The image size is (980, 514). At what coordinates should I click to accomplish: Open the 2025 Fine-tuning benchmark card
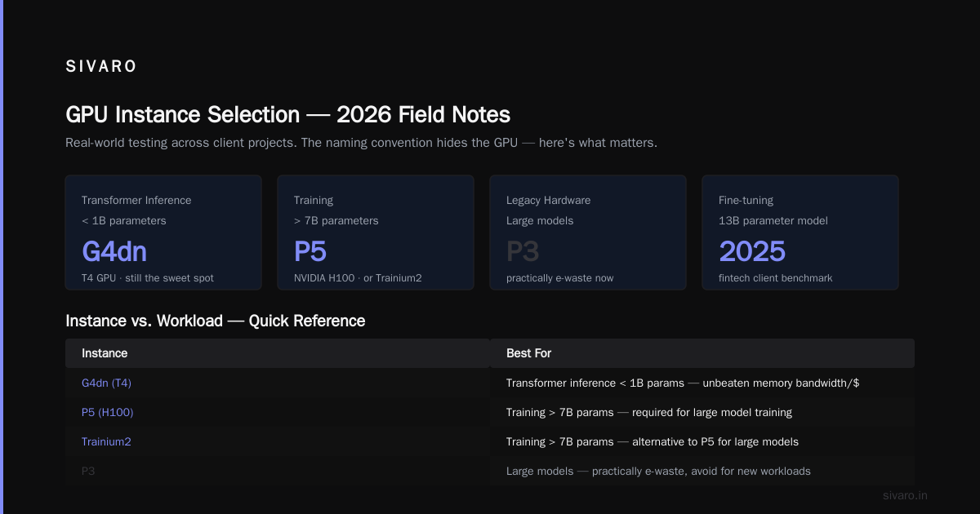(800, 233)
